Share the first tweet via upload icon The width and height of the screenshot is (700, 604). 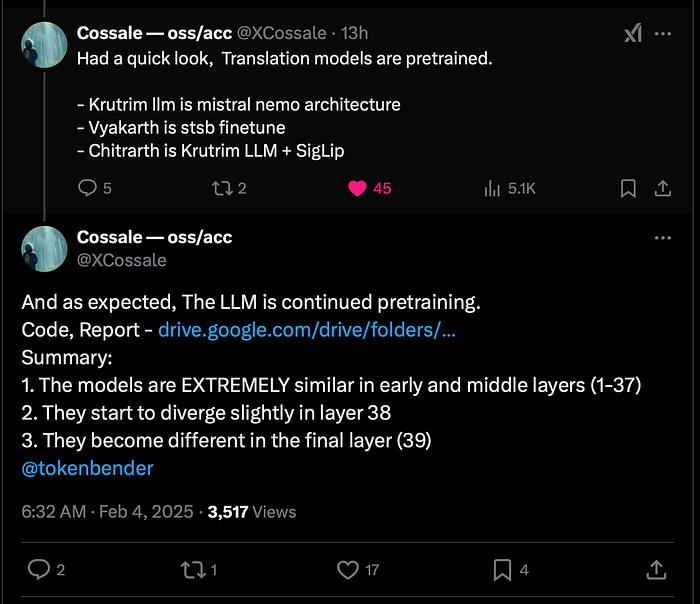click(x=663, y=188)
